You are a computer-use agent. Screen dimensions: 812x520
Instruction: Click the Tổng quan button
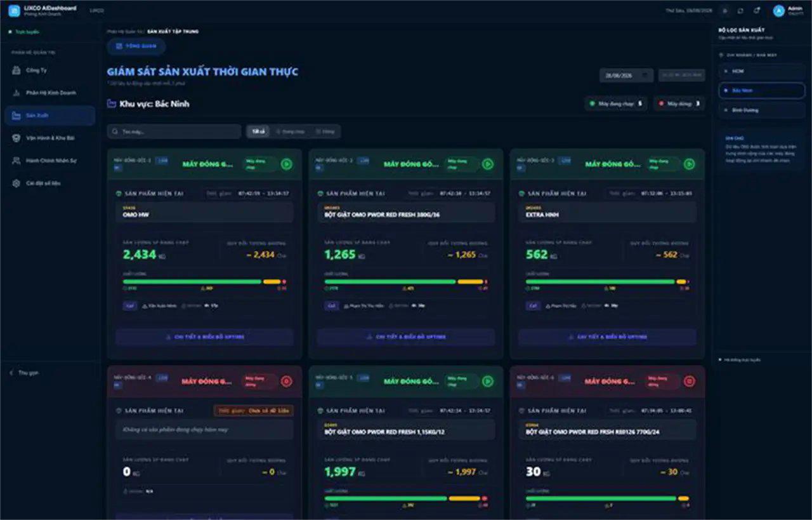tap(136, 46)
